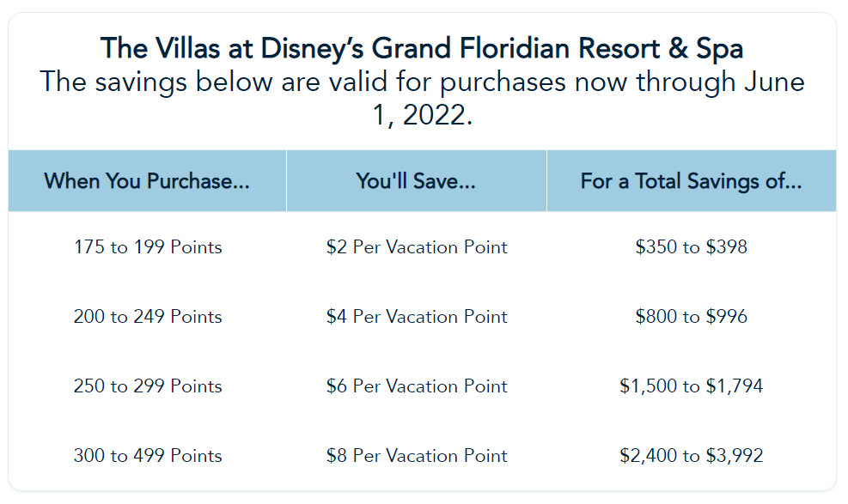Select the '$1,500 to $1,794' savings cell
The height and width of the screenshot is (504, 848).
pyautogui.click(x=691, y=386)
